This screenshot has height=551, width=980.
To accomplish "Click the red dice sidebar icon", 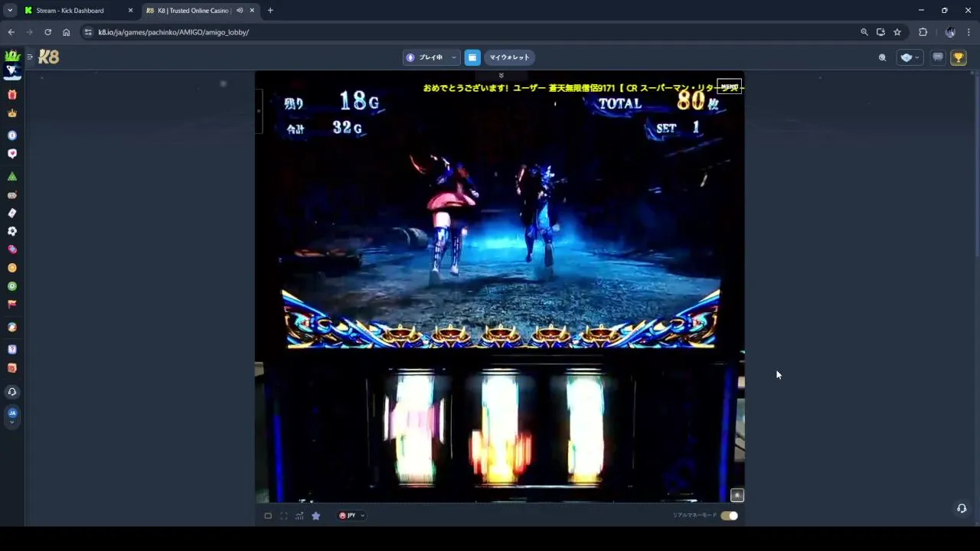I will click(x=11, y=368).
